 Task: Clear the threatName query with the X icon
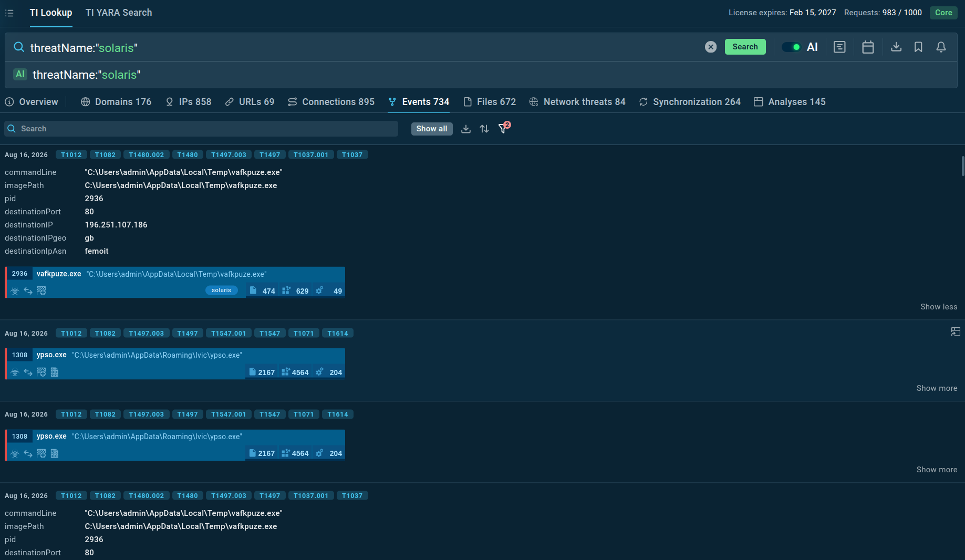click(x=711, y=47)
